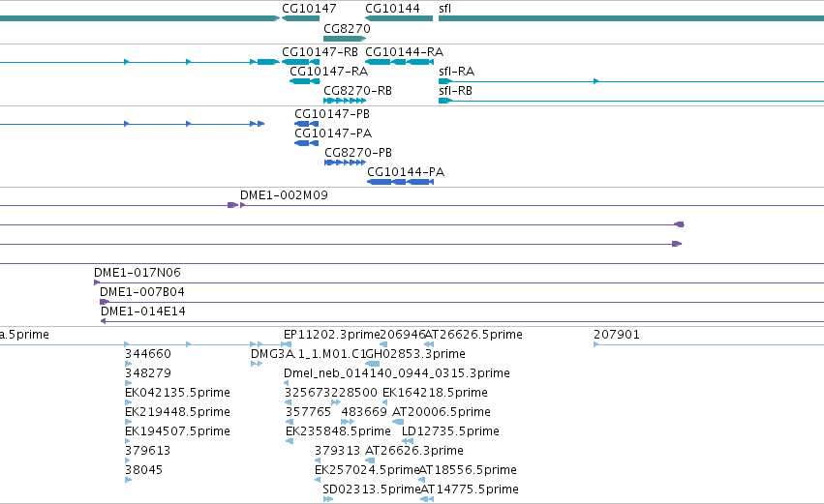Click the sfl-RB transcript label
This screenshot has width=824, height=504.
pyautogui.click(x=456, y=91)
